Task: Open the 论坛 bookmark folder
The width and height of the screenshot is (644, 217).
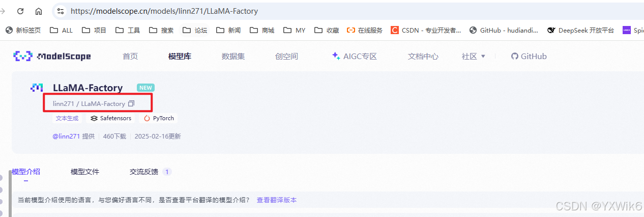Action: [x=195, y=30]
